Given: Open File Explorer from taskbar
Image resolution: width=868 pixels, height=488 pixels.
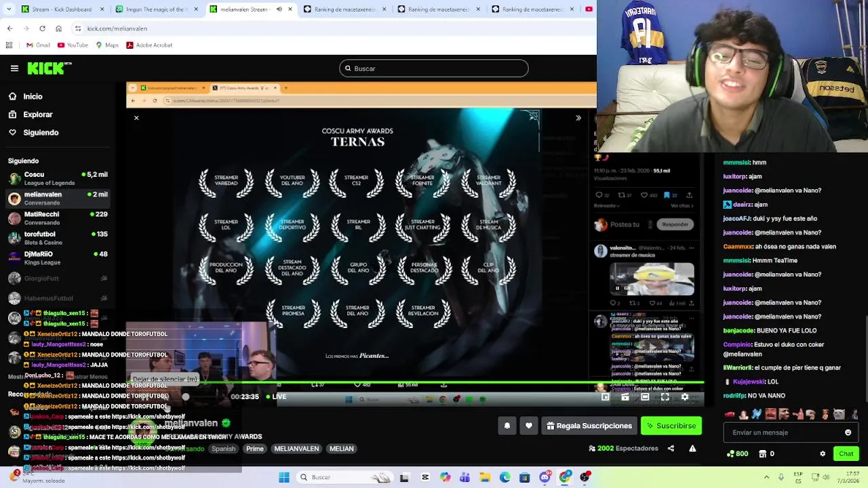Looking at the screenshot, I should (485, 477).
